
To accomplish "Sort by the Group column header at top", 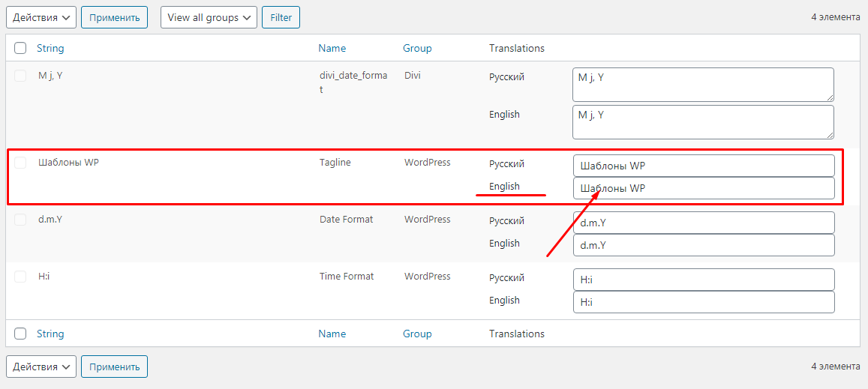I will pos(417,48).
